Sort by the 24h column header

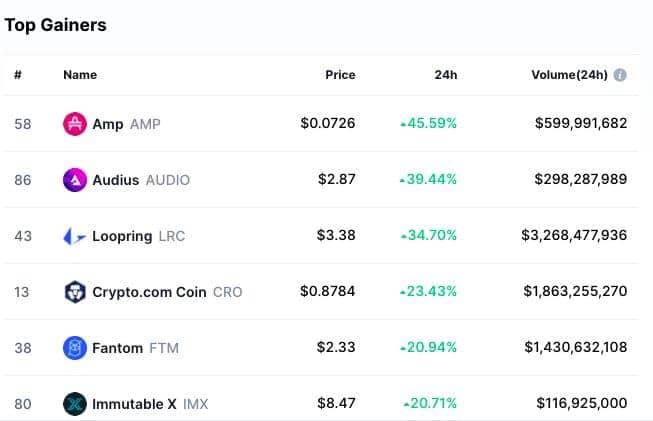pos(446,75)
